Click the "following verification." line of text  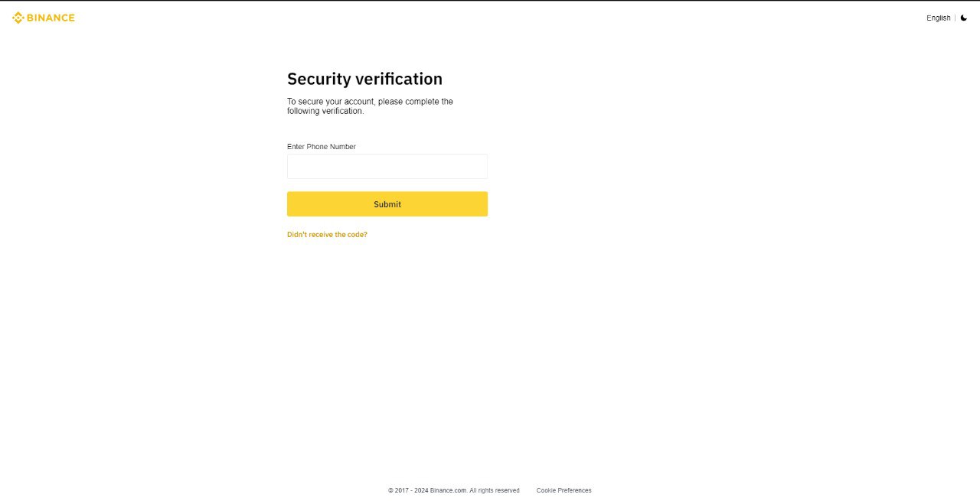(325, 111)
